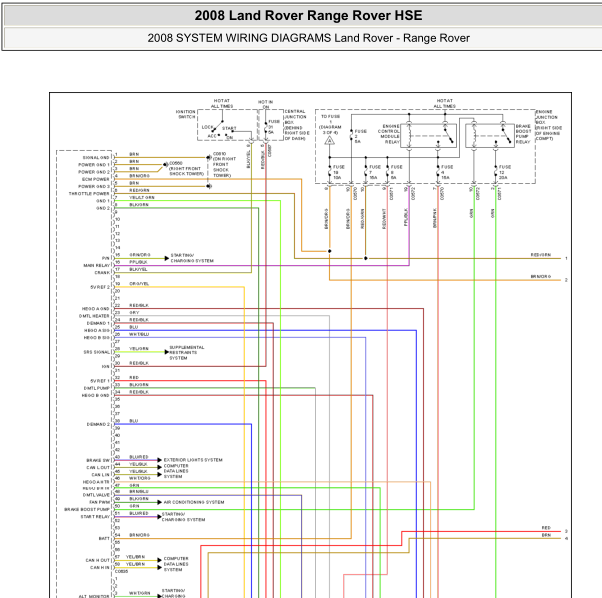602x598 pixels.
Task: Click the 'BRAKE SW' pin label
Action: pyautogui.click(x=98, y=461)
